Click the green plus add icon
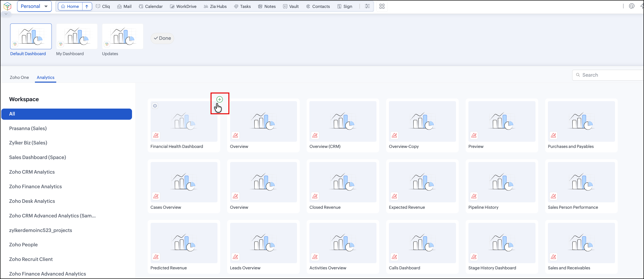This screenshot has width=644, height=279. (x=219, y=99)
